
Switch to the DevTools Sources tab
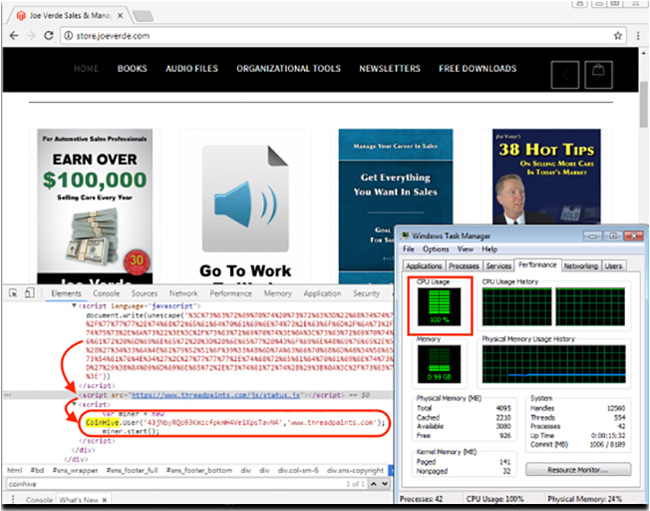[144, 293]
